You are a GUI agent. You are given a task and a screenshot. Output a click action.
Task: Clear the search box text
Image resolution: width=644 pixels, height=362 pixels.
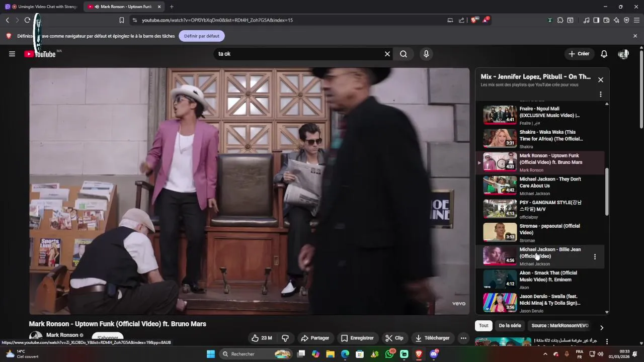[x=387, y=54]
